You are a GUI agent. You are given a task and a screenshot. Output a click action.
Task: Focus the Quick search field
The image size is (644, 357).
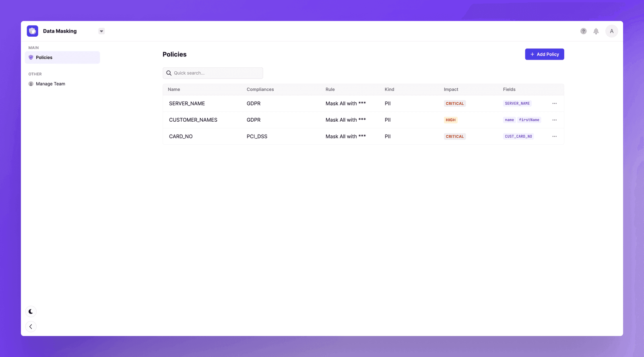pos(217,73)
